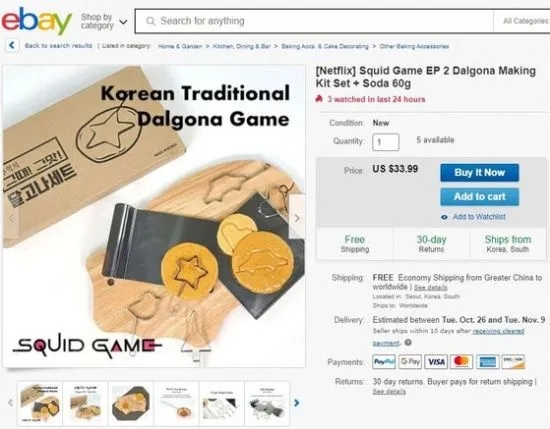The image size is (550, 429).
Task: Select the third product thumbnail
Action: click(x=130, y=403)
